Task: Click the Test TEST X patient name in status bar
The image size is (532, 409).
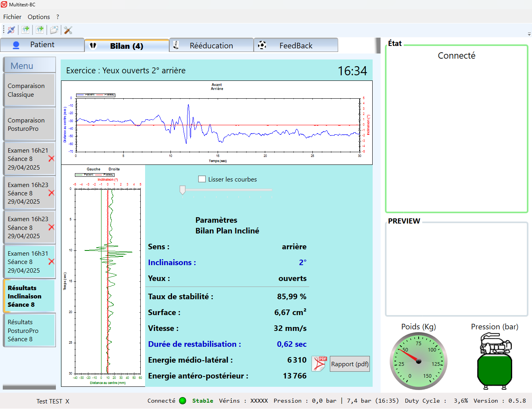Action: tap(53, 401)
